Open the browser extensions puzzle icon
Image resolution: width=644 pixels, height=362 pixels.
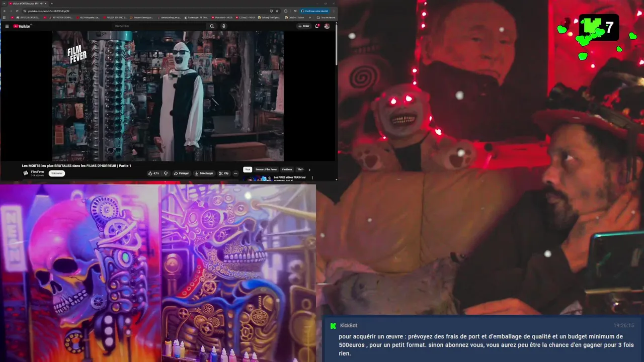coord(286,11)
